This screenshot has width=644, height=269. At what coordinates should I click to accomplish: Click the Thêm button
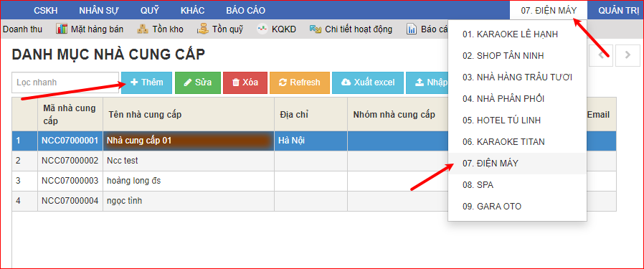point(146,82)
